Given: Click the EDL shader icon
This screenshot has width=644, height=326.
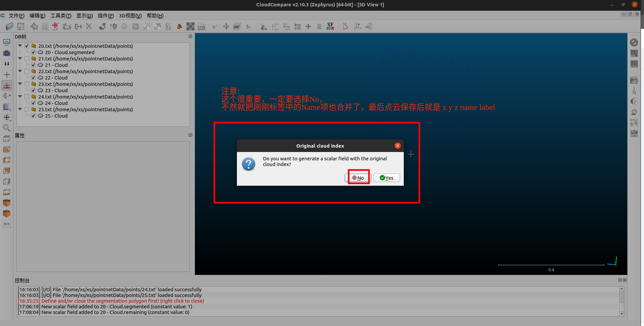Looking at the screenshot, I should pos(634,53).
